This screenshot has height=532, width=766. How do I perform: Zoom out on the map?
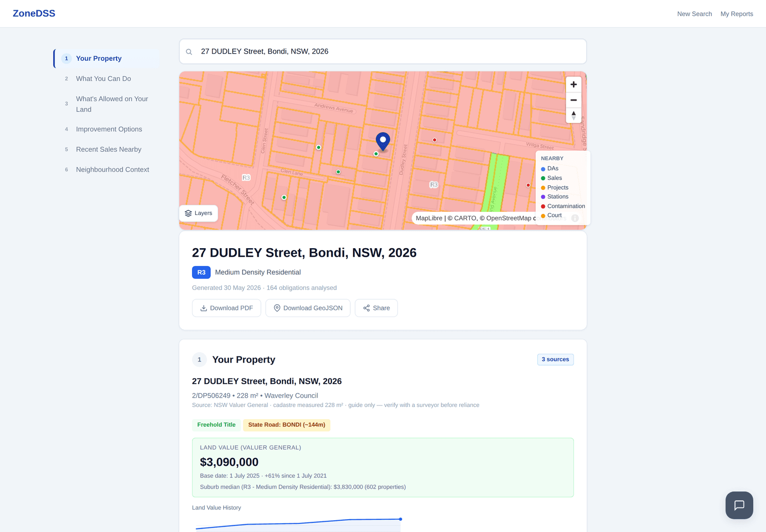(x=573, y=100)
